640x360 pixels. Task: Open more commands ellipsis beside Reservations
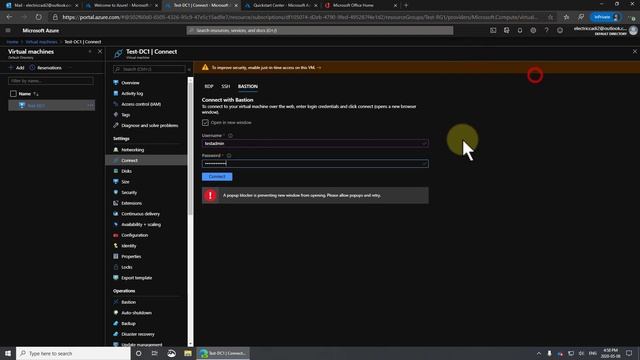click(x=70, y=68)
